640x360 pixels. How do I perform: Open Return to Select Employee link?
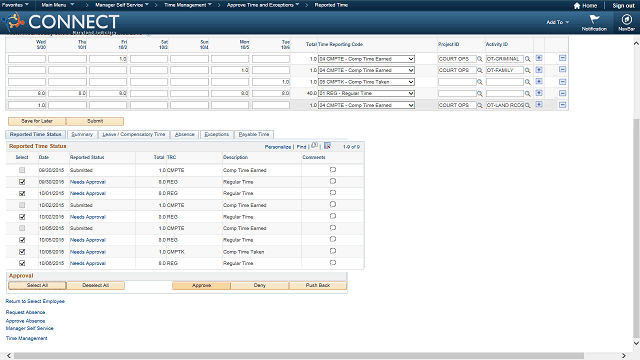pos(35,301)
